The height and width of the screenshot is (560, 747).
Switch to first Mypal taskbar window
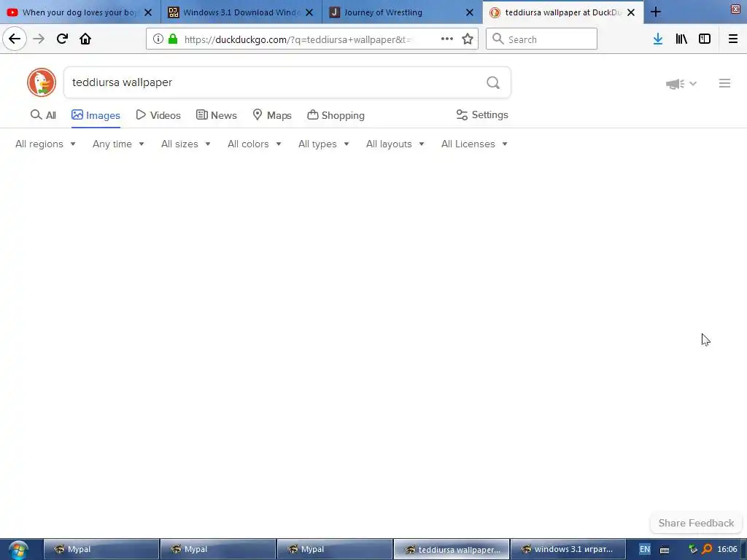tap(101, 549)
